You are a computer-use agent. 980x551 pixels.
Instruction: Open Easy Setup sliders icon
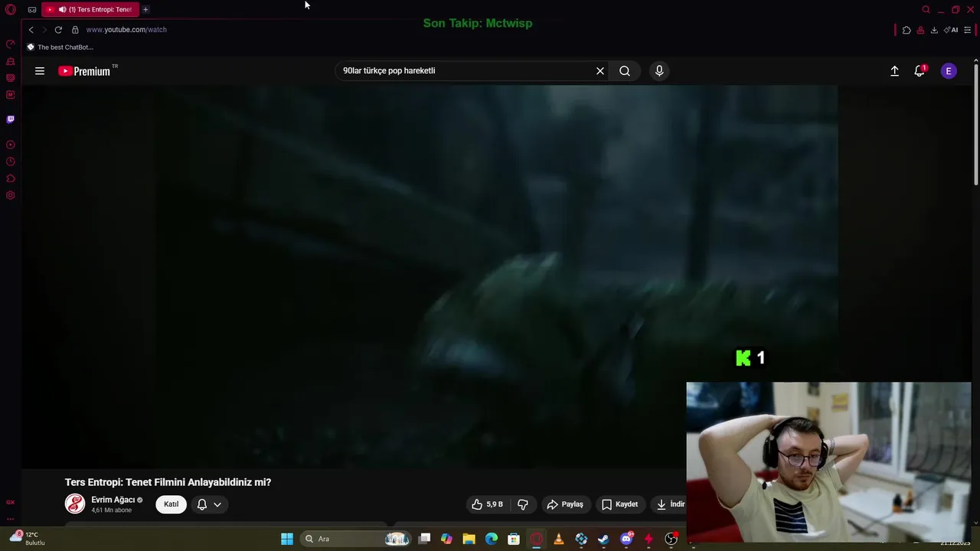(968, 30)
